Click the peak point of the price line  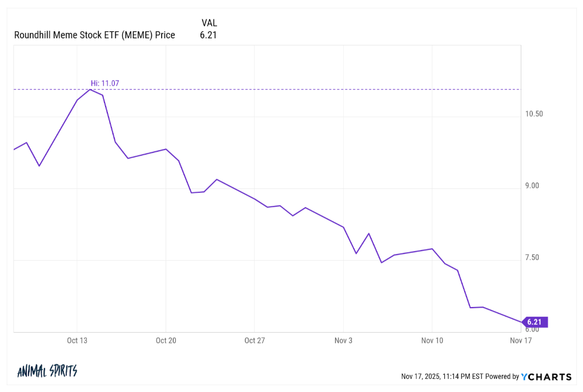coord(90,90)
